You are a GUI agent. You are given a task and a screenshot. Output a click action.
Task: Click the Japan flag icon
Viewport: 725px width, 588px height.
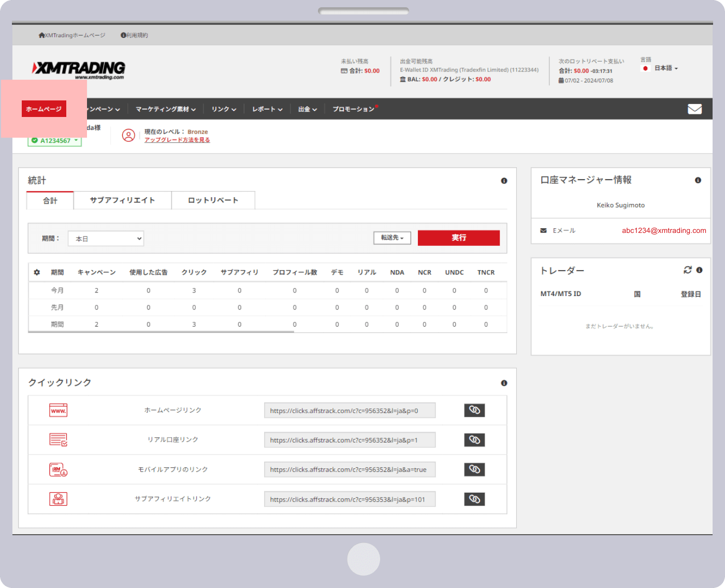pos(645,68)
